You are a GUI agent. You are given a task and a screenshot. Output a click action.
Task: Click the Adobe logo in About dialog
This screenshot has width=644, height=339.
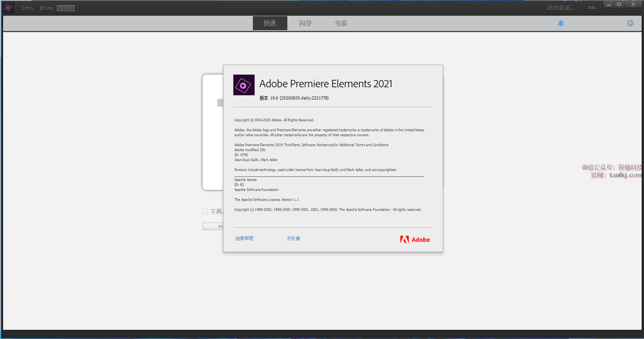tap(415, 240)
